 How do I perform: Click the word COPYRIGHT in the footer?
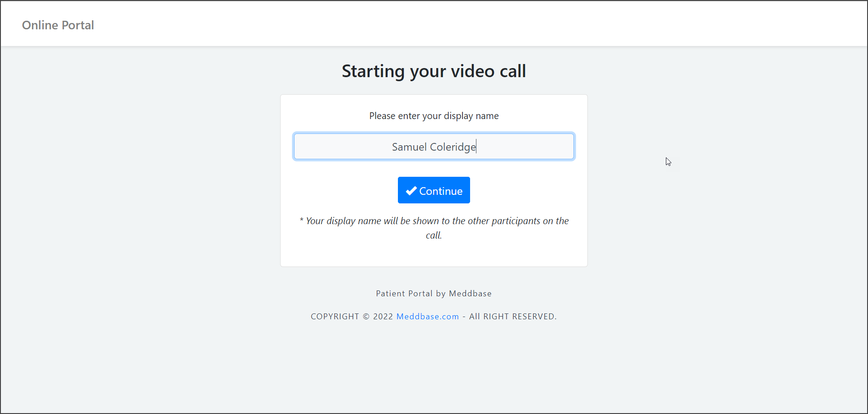pos(335,317)
